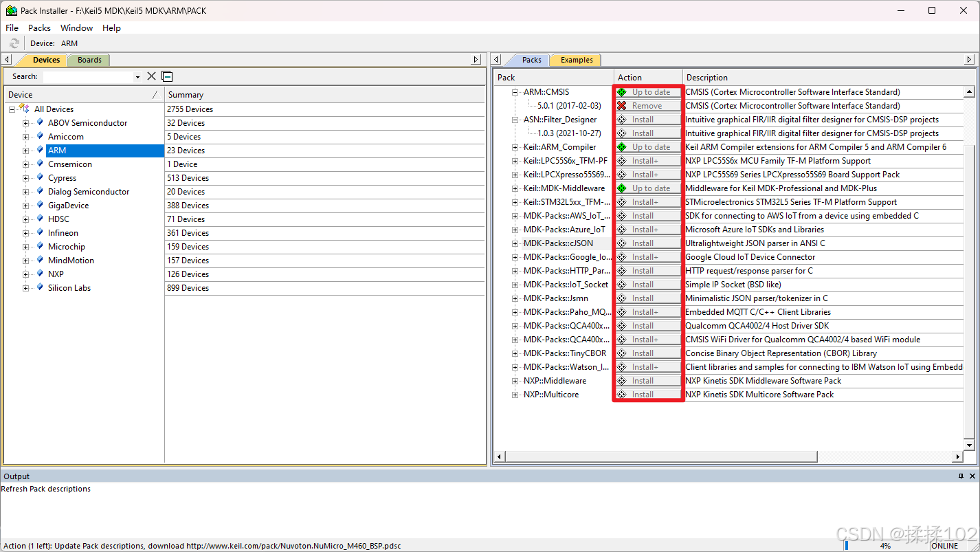This screenshot has width=980, height=552.
Task: Click Install for ASN::Filter_Designer
Action: point(648,120)
